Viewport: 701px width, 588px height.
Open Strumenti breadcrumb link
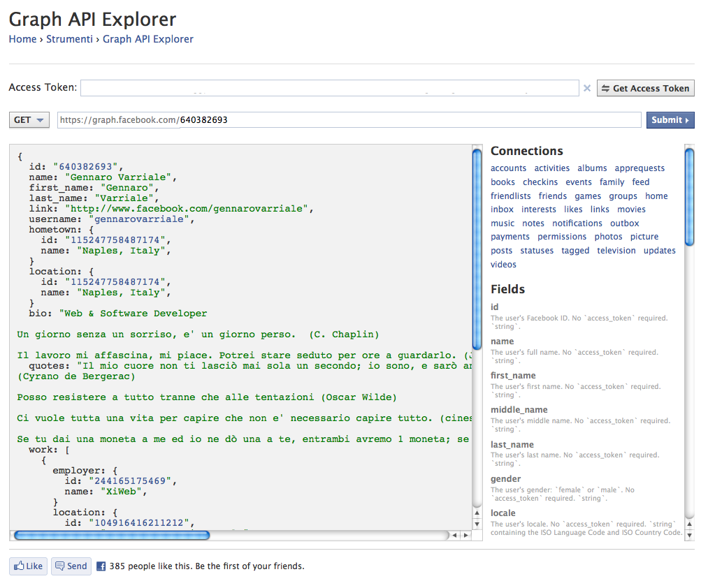[69, 39]
